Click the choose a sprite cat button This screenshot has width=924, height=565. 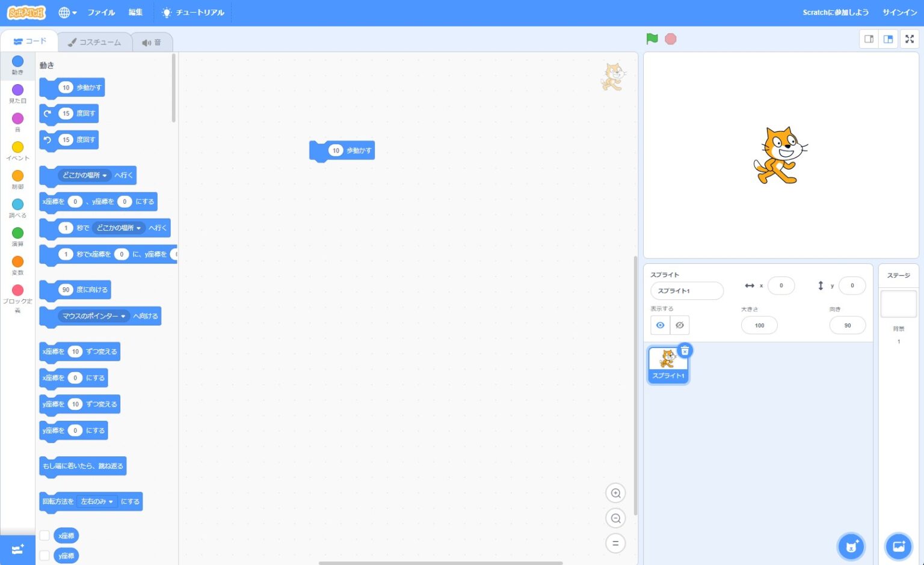coord(851,546)
